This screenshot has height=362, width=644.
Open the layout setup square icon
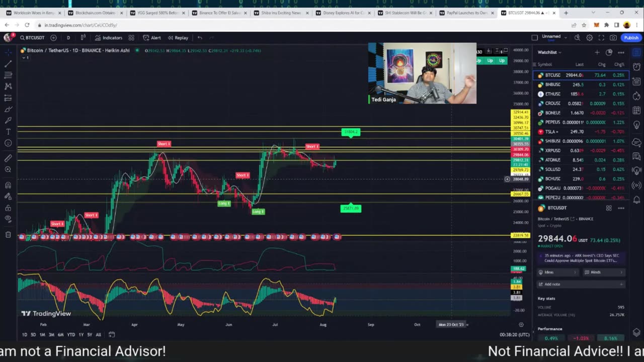(534, 37)
